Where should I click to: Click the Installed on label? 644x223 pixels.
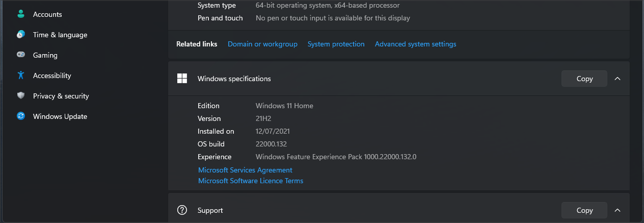pyautogui.click(x=216, y=131)
